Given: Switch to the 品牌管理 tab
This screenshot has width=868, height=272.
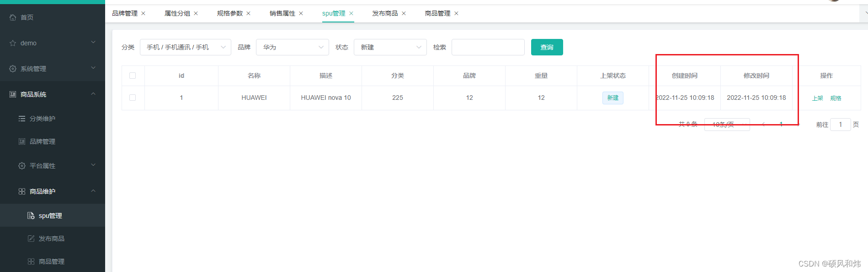Looking at the screenshot, I should click(x=125, y=13).
